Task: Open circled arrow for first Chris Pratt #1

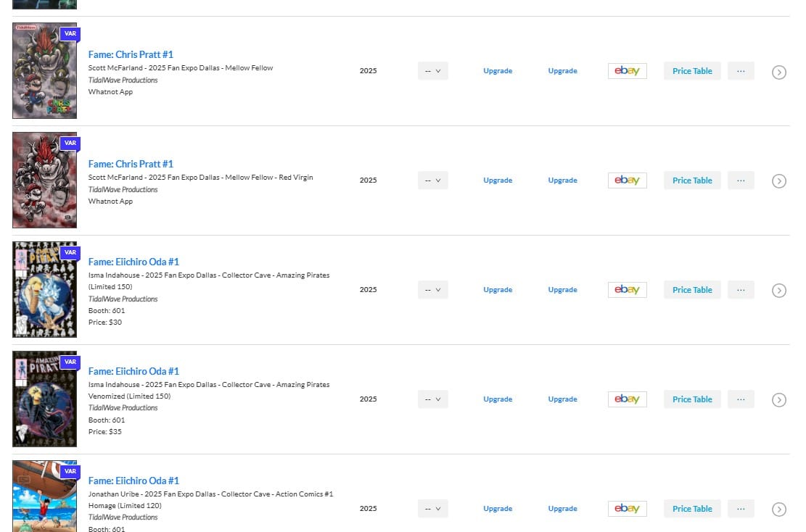Action: (778, 72)
